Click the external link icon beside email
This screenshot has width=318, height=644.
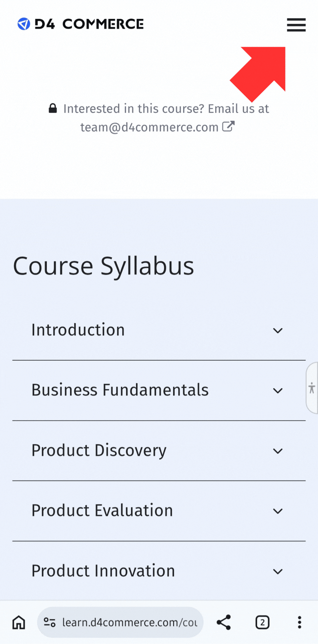(228, 127)
